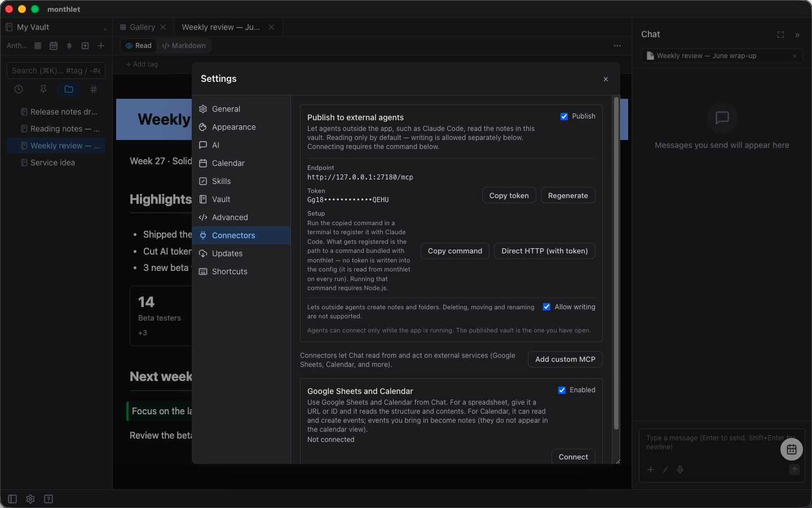This screenshot has width=812, height=508.
Task: Open the Anth... profile selector
Action: (x=17, y=46)
